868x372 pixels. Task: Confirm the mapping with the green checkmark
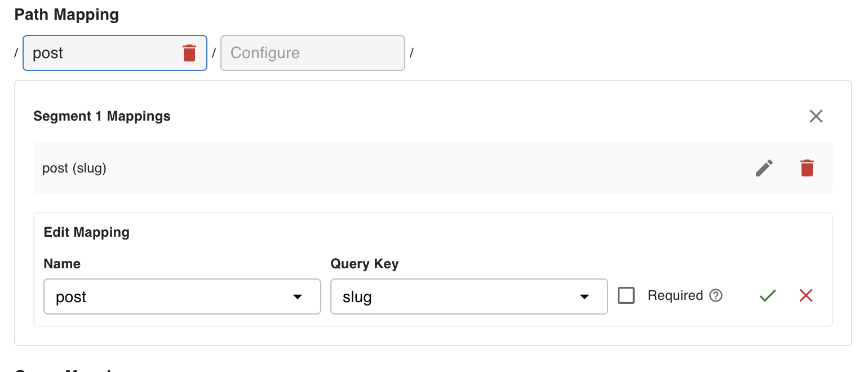(768, 295)
